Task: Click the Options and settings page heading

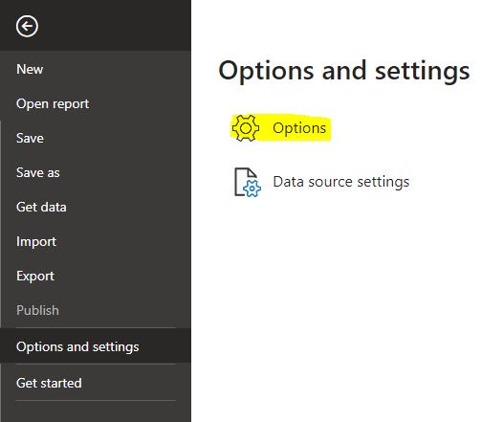Action: pos(344,71)
